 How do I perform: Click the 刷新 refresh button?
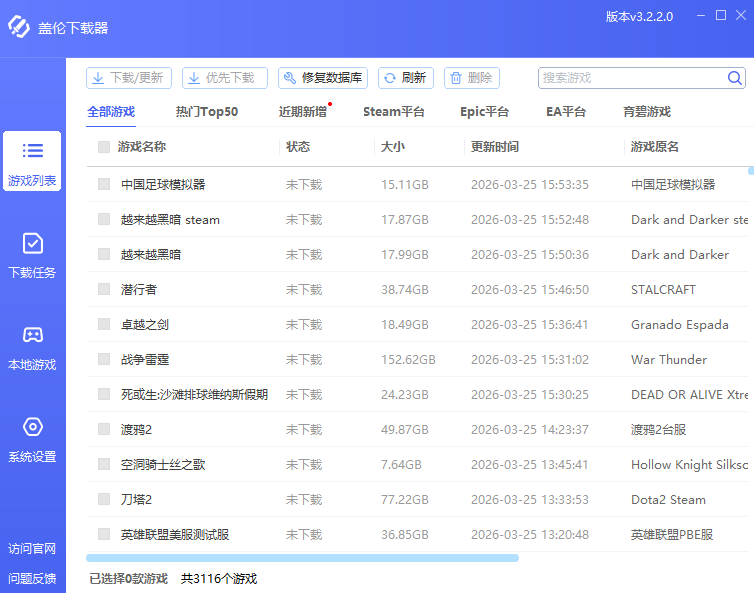(x=406, y=78)
